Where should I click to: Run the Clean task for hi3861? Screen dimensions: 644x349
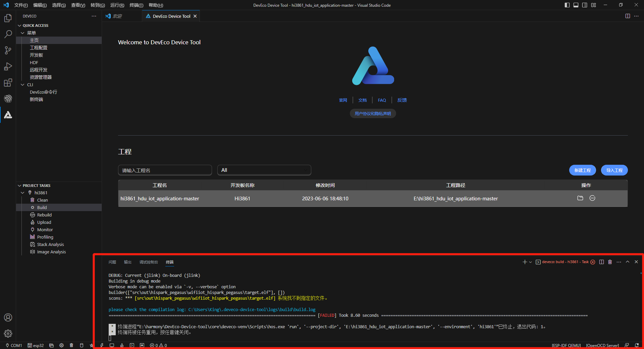pos(42,200)
